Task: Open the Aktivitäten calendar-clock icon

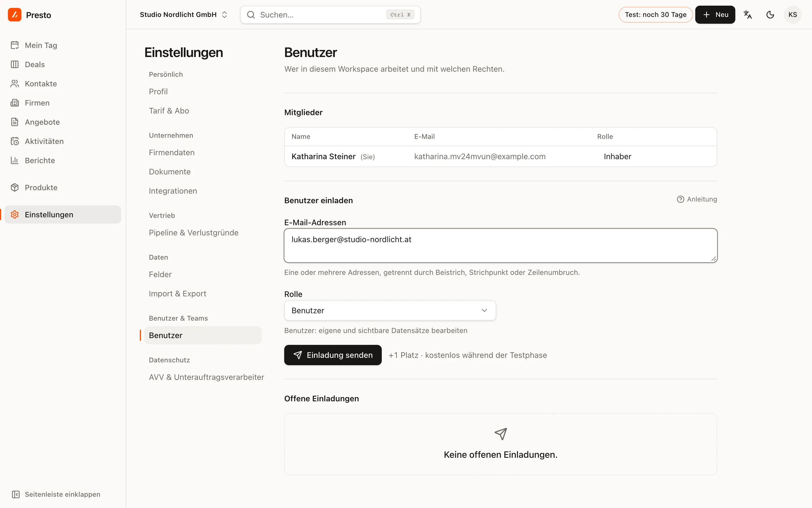Action: point(14,141)
